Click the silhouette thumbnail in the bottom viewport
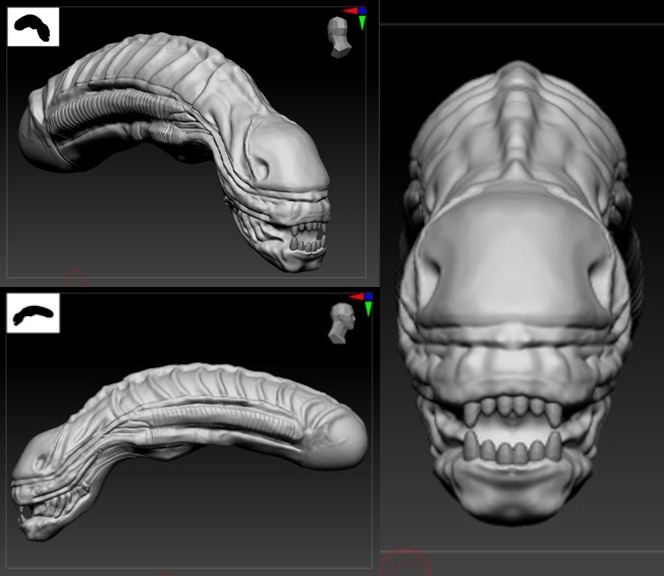Viewport: 664px width, 576px height. (33, 313)
